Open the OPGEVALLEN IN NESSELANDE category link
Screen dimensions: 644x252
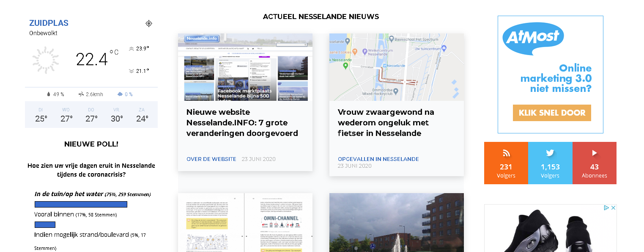click(378, 159)
